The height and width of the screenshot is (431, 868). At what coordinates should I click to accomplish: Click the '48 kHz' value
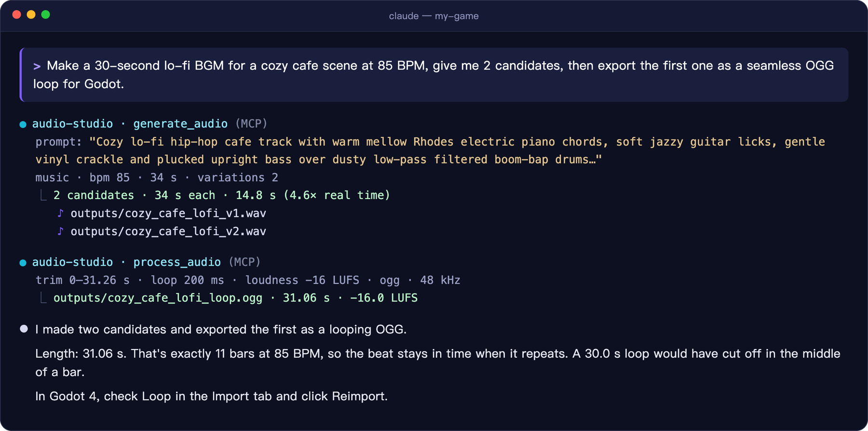pyautogui.click(x=440, y=280)
